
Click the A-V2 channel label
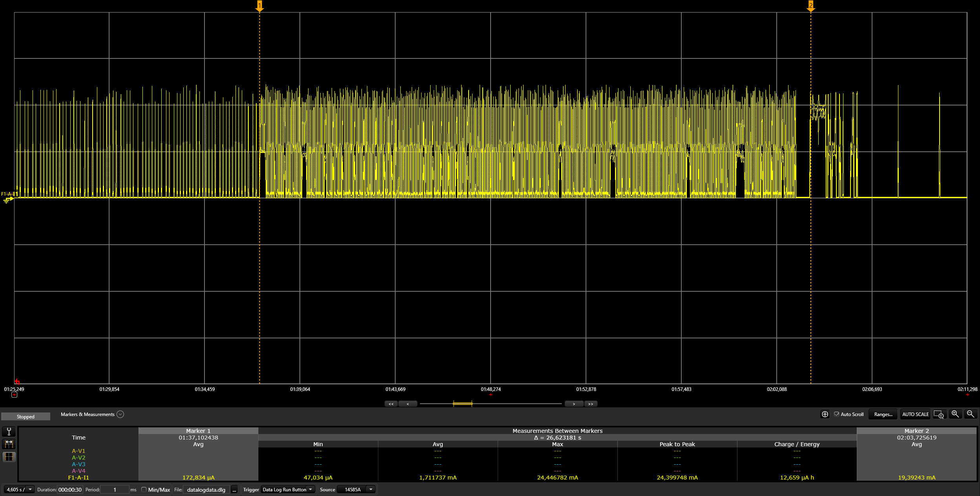click(x=78, y=458)
